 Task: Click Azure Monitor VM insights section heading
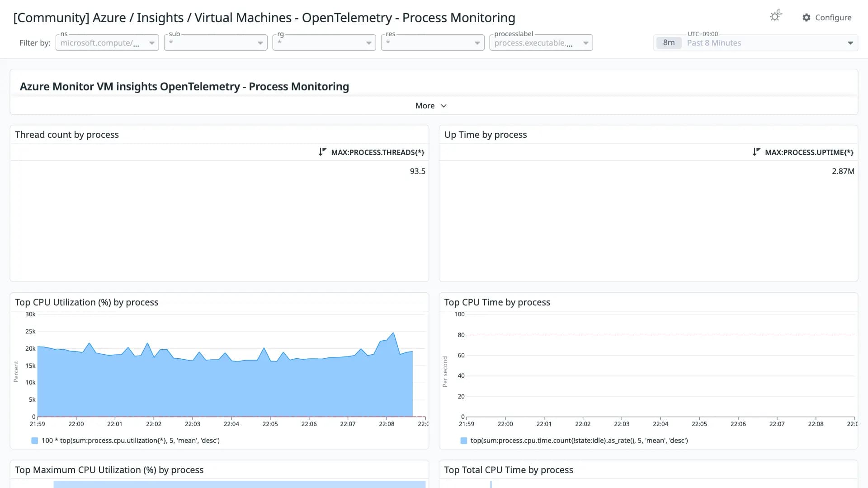click(184, 86)
